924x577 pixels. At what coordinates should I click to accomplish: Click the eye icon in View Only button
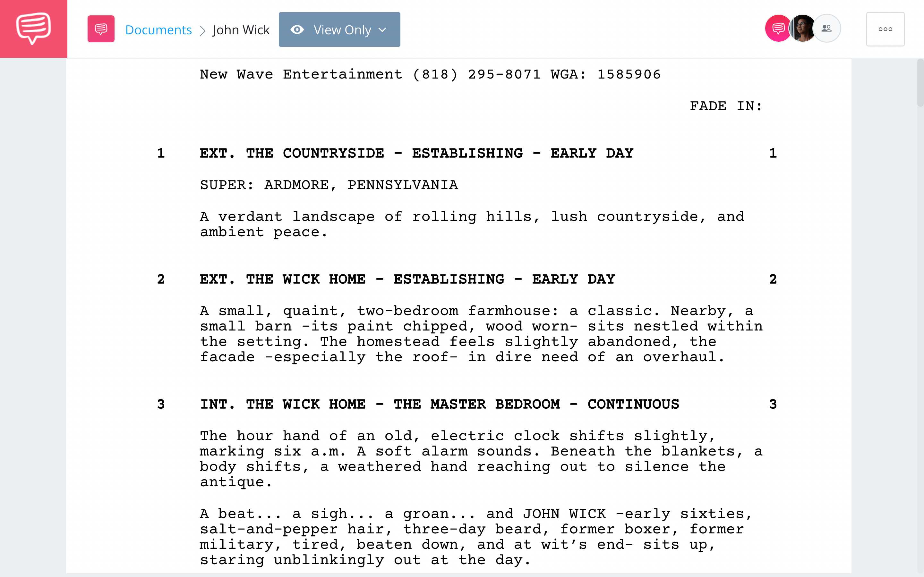(297, 29)
